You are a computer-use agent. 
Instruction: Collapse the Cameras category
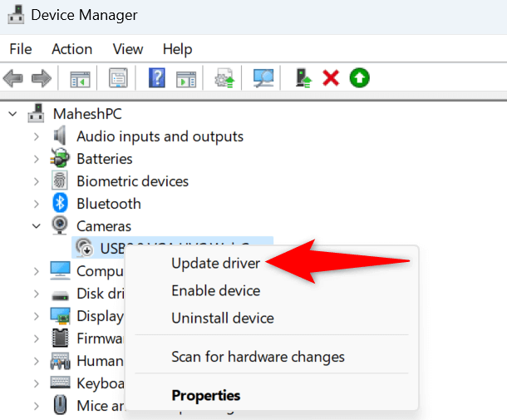click(x=36, y=225)
